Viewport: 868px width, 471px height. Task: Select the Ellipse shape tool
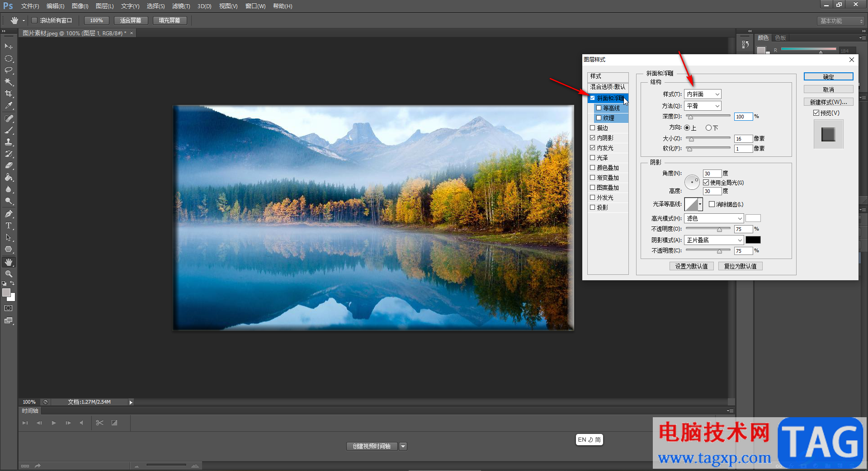pyautogui.click(x=9, y=249)
